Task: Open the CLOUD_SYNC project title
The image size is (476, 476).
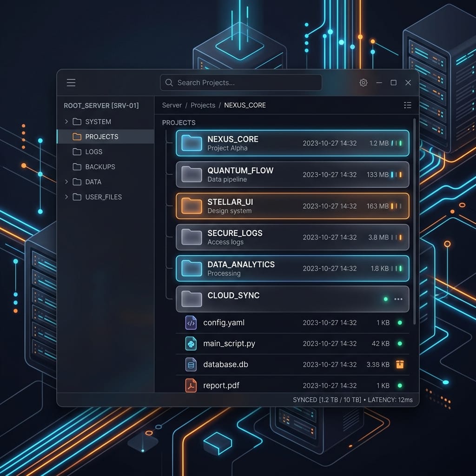Action: pyautogui.click(x=233, y=295)
